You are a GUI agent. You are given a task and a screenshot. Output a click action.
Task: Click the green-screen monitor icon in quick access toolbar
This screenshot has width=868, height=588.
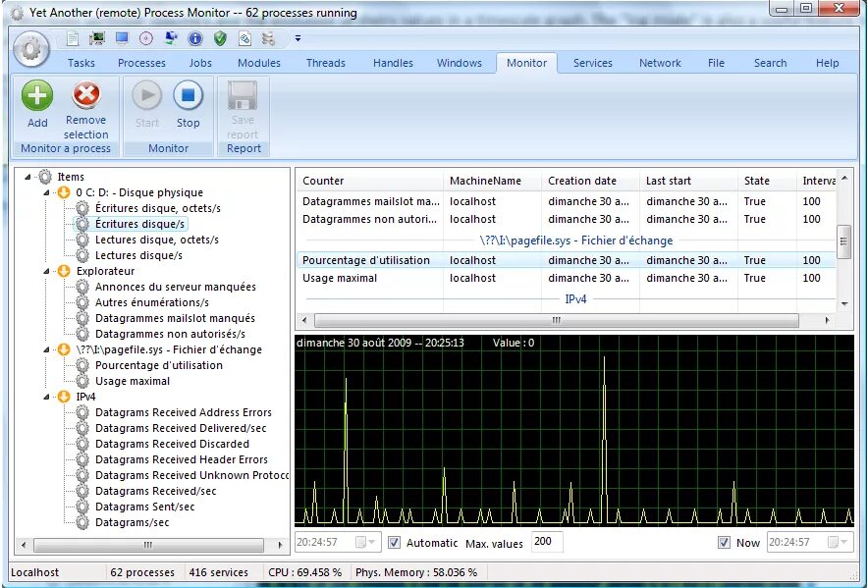point(97,38)
